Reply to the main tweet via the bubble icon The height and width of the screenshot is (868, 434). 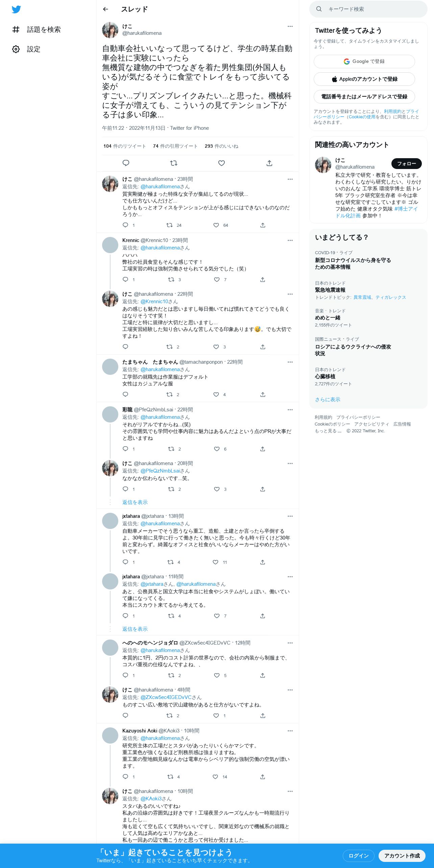pos(126,163)
